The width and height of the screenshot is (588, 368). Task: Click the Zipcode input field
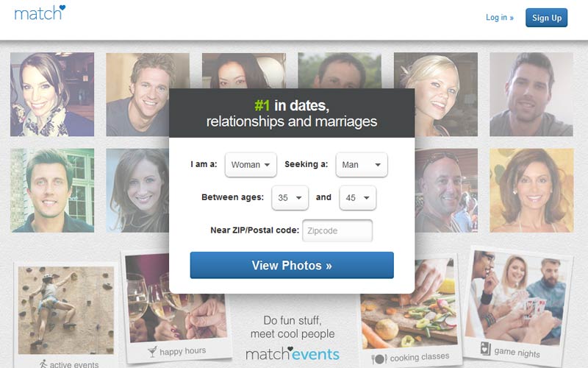click(337, 230)
